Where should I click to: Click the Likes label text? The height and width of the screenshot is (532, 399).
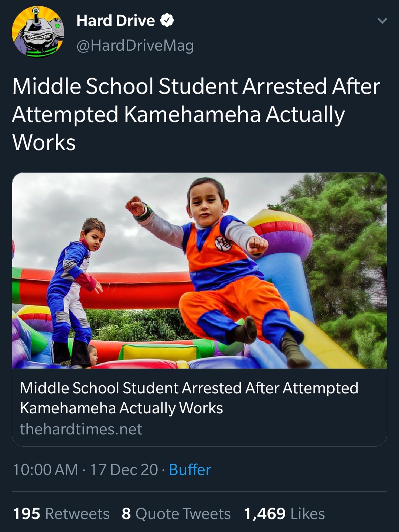(308, 514)
